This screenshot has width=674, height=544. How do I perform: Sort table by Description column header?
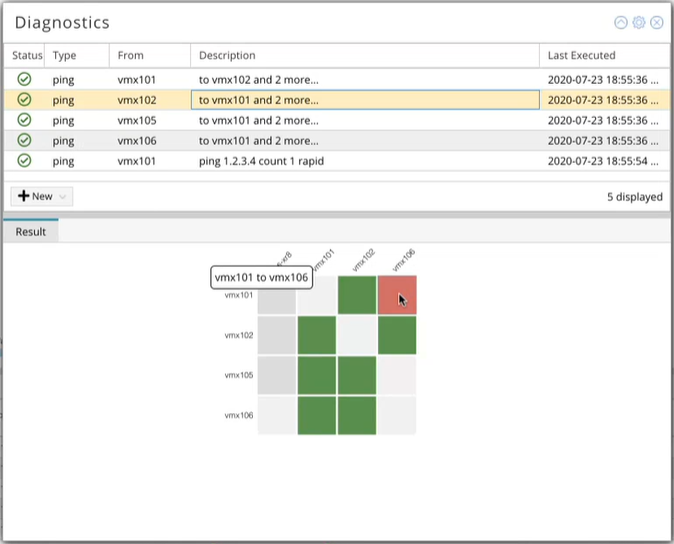pyautogui.click(x=227, y=55)
